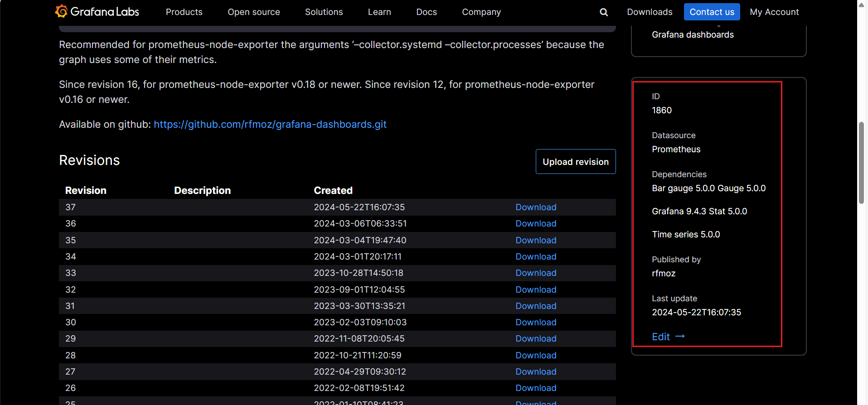Screen dimensions: 868x405
Task: Click the scrollbar up arrow
Action: click(x=862, y=4)
